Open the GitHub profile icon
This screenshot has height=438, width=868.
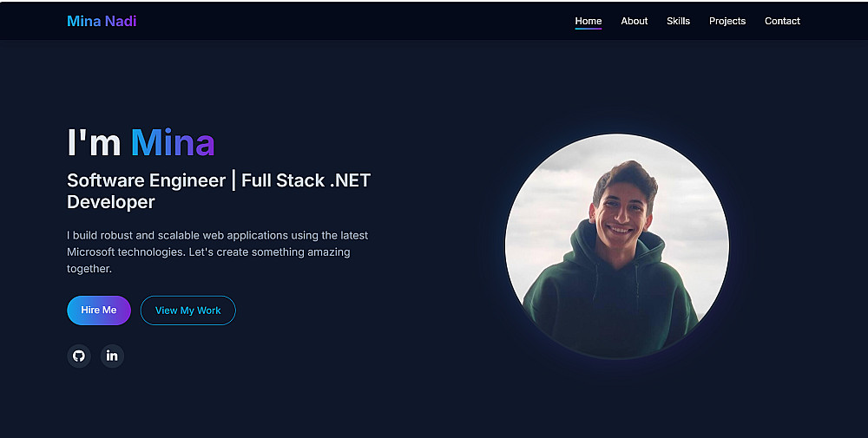pos(79,356)
